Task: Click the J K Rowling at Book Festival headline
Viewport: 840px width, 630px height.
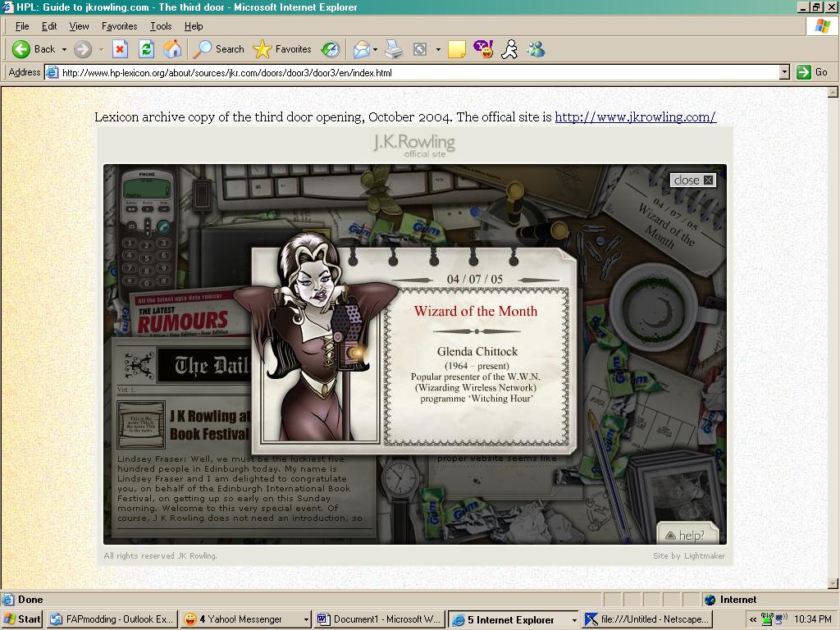Action: (209, 425)
